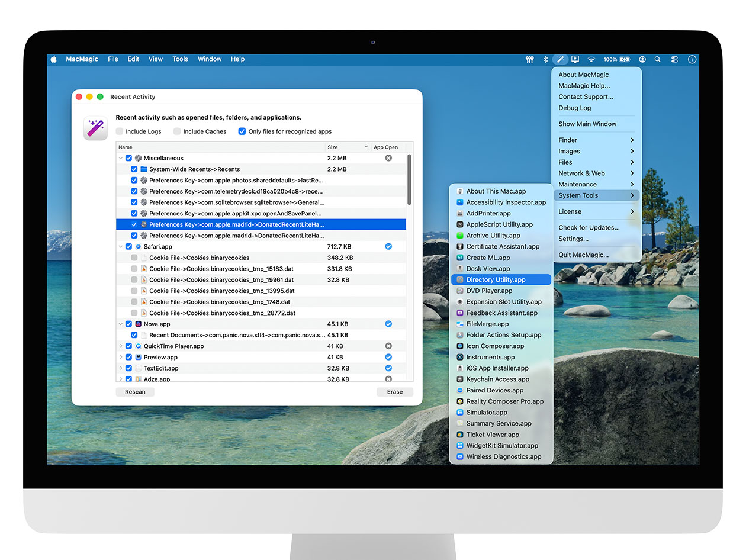Collapse the Miscellaneous group
The height and width of the screenshot is (560, 746).
[x=121, y=158]
